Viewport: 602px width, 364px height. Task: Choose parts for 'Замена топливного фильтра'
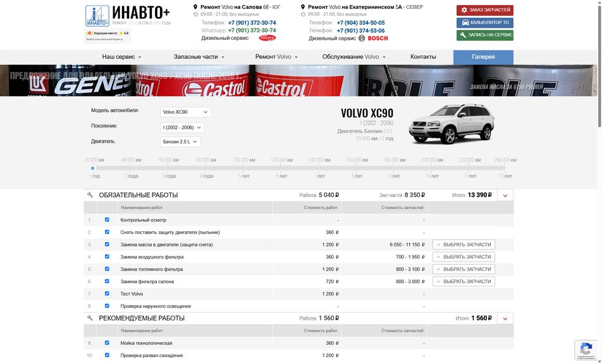pyautogui.click(x=464, y=269)
